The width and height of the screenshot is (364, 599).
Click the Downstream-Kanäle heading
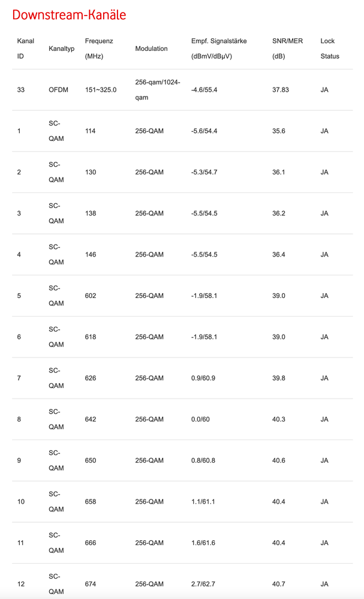click(x=70, y=15)
